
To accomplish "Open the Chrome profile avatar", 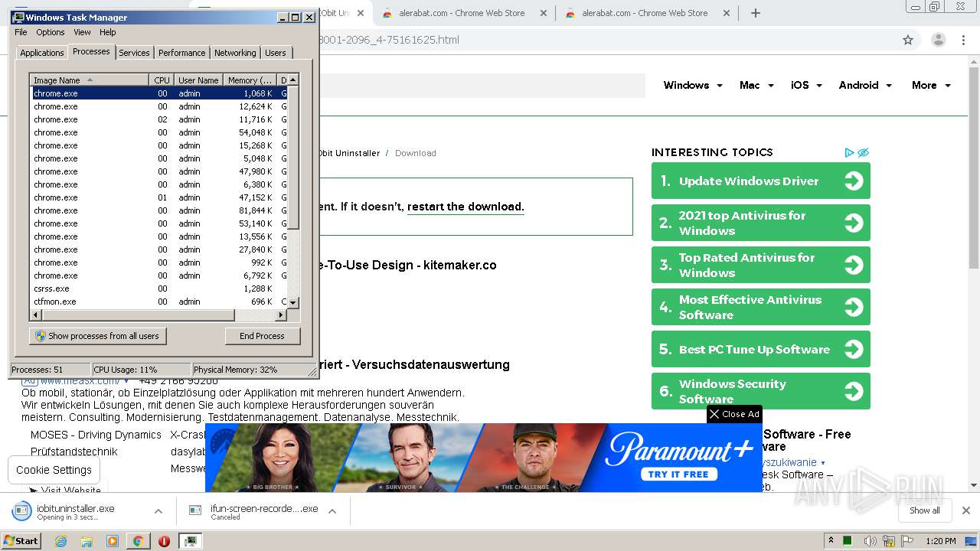I will 939,40.
